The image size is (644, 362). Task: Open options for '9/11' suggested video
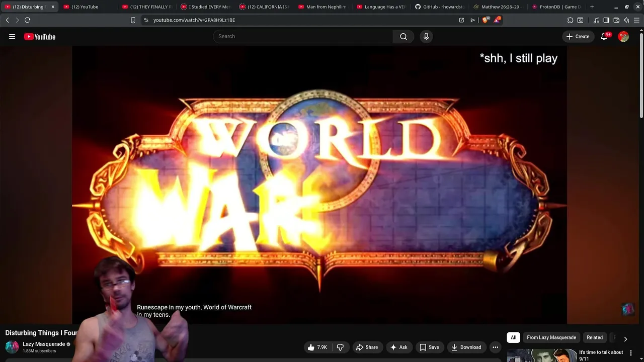(x=631, y=353)
